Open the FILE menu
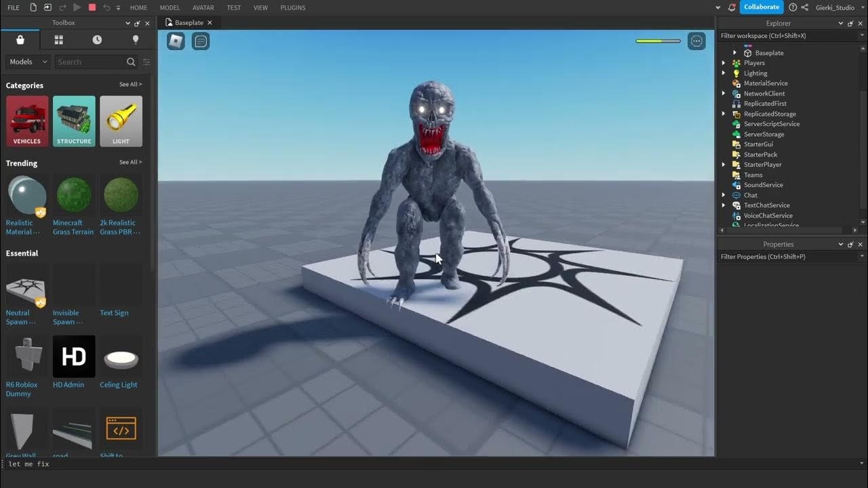The height and width of the screenshot is (488, 868). pyautogui.click(x=14, y=7)
